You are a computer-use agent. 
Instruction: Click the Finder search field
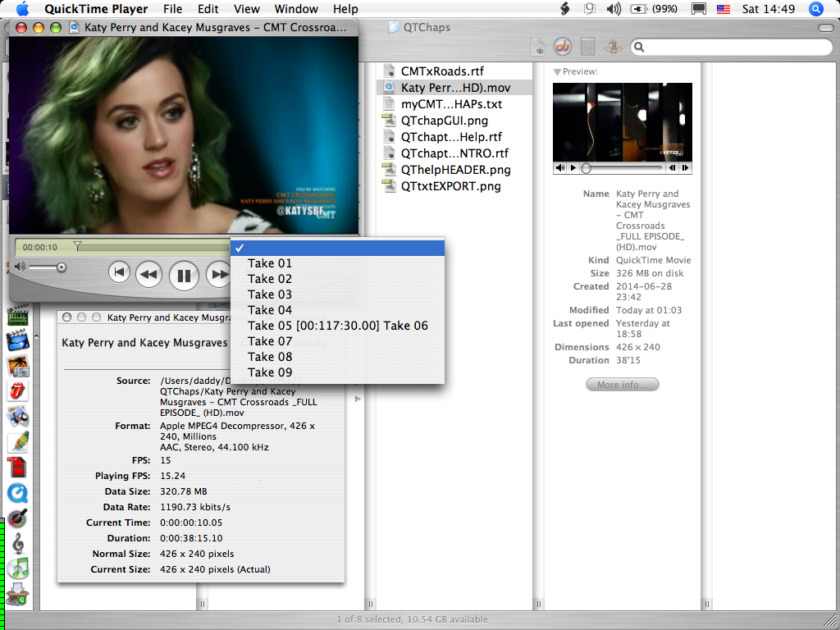[731, 47]
